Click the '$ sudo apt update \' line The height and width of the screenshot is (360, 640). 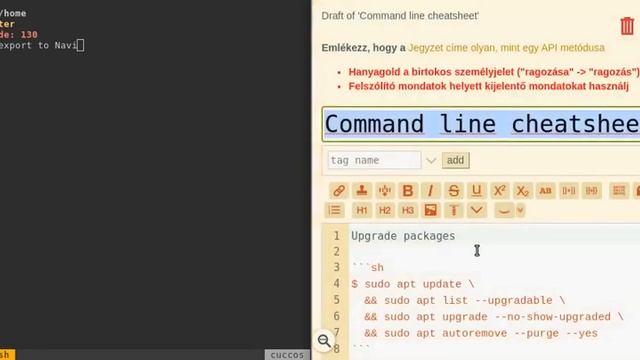tap(412, 284)
